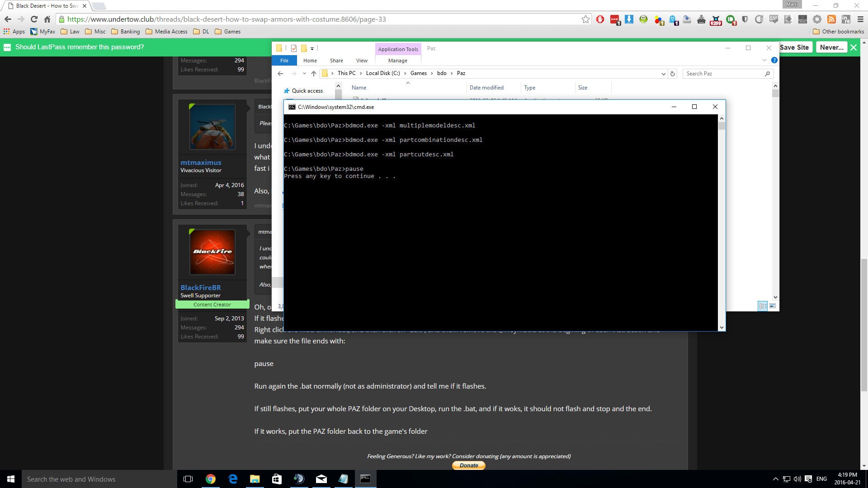The height and width of the screenshot is (488, 868).
Task: Open the LastPass extension icon
Action: [615, 19]
